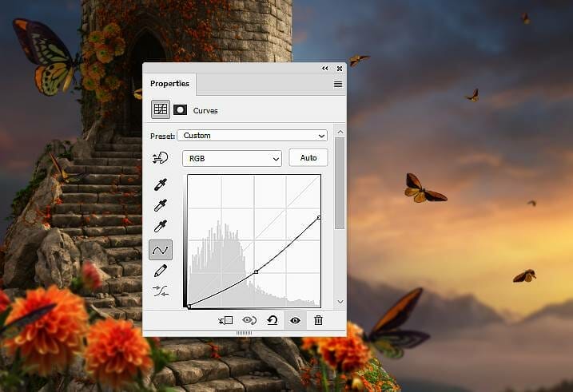Pick the black point eyedropper

click(x=161, y=184)
